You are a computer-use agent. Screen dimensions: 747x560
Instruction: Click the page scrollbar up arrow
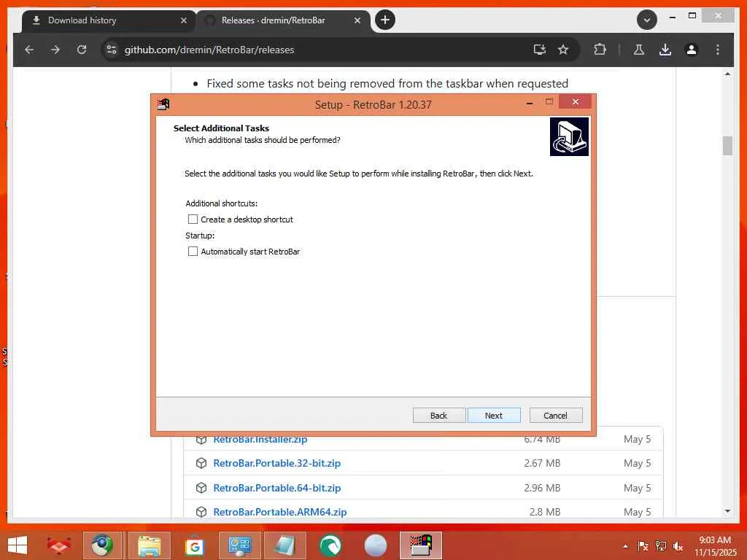[727, 74]
